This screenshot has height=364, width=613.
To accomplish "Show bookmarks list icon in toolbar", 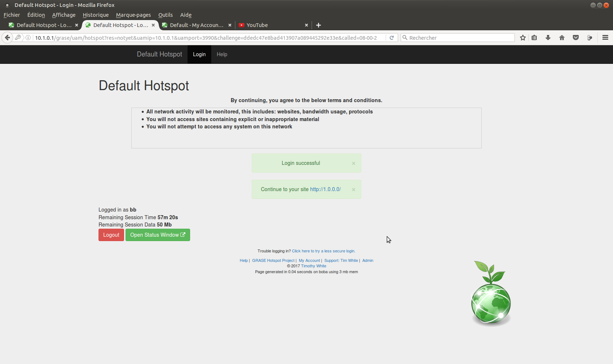I will [x=534, y=38].
